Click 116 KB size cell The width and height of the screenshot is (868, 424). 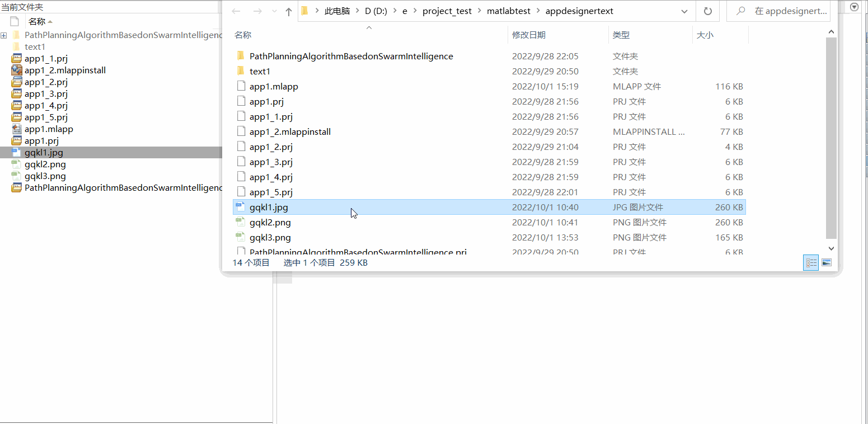[729, 86]
